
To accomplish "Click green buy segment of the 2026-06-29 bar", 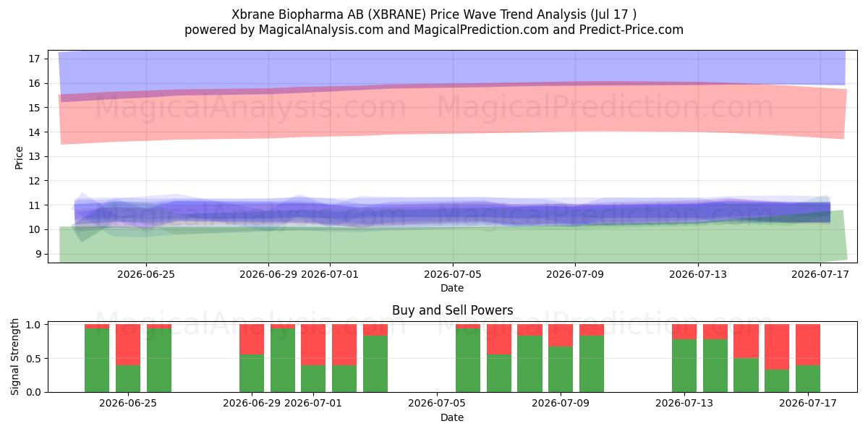I will tap(252, 373).
